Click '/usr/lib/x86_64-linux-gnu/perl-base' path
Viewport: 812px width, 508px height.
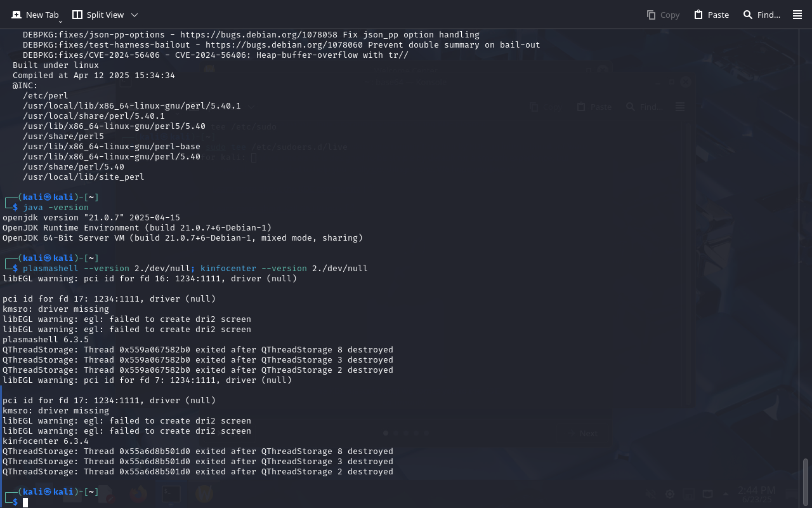coord(112,147)
